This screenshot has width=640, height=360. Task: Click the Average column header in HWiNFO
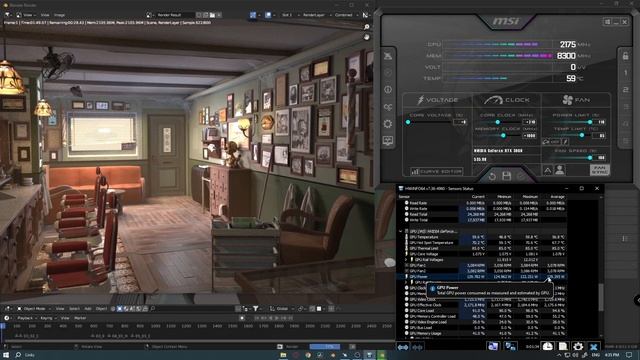[x=558, y=197]
